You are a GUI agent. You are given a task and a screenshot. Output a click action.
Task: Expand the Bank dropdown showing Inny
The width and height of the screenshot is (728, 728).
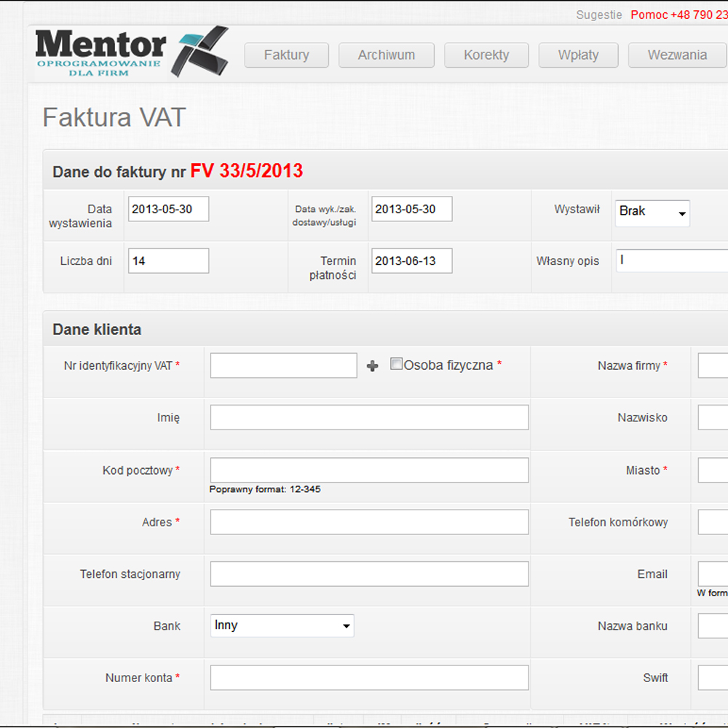point(282,625)
